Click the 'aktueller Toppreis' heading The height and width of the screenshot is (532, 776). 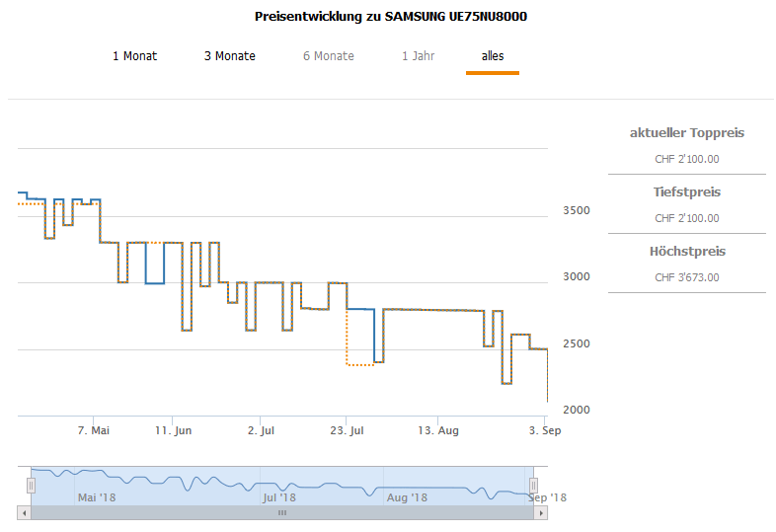687,132
